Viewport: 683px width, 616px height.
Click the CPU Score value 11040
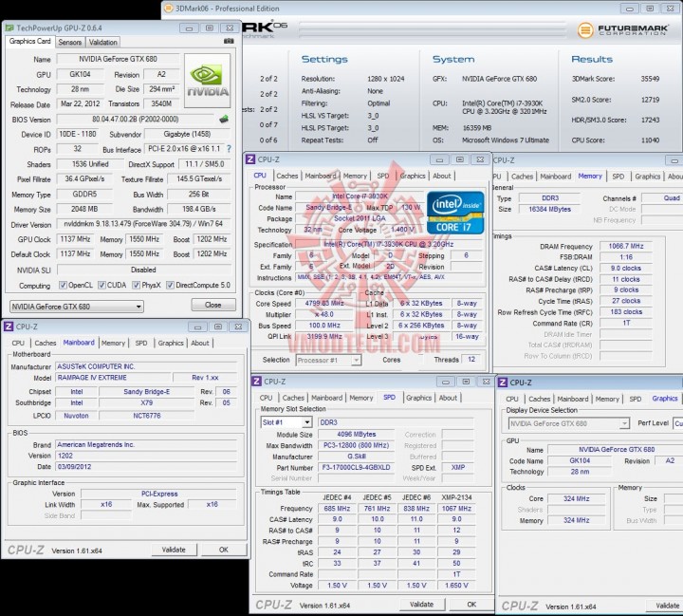pos(650,140)
